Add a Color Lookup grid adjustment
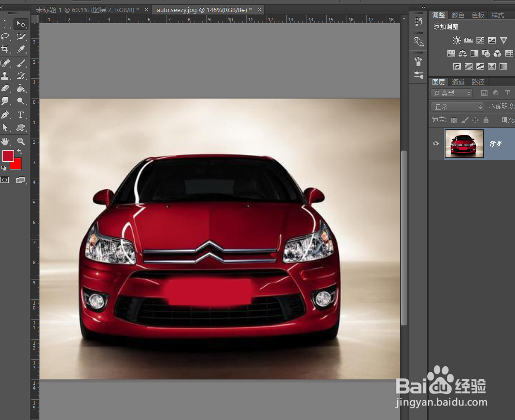 509,53
